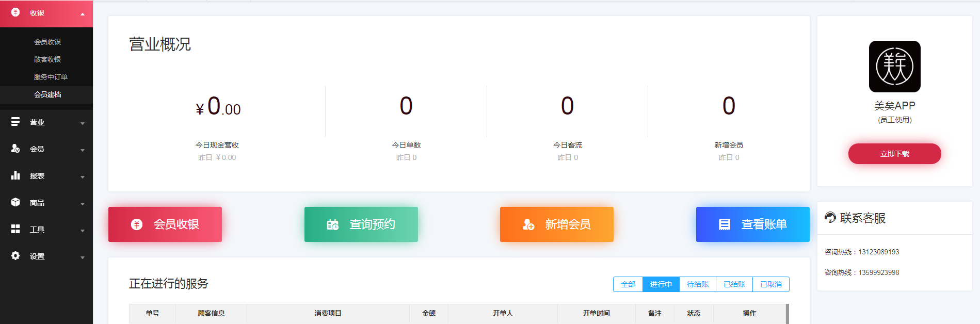This screenshot has height=324, width=980.
Task: Click the add-person icon on 新增会员 button
Action: coord(528,224)
